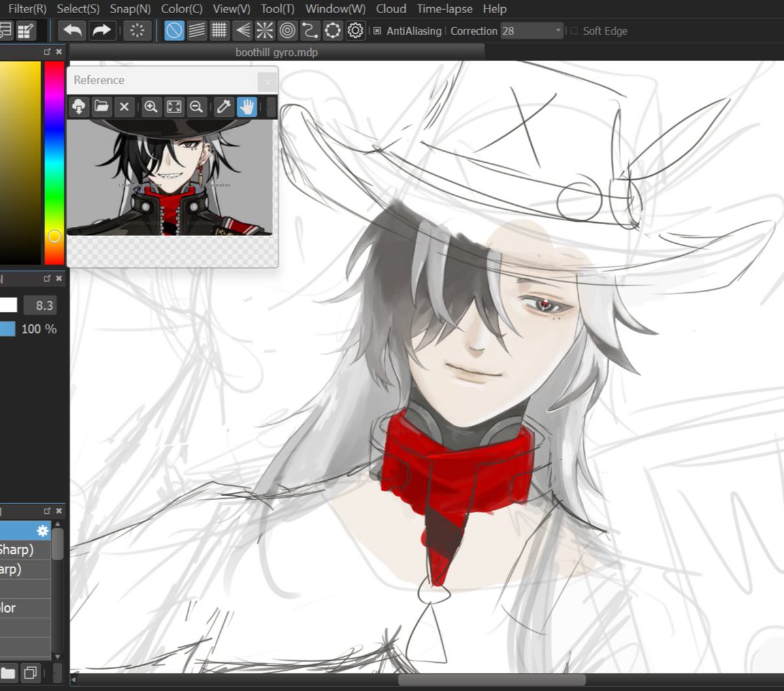Screen dimensions: 784x691
Task: Open the Correction value dropdown
Action: point(532,31)
